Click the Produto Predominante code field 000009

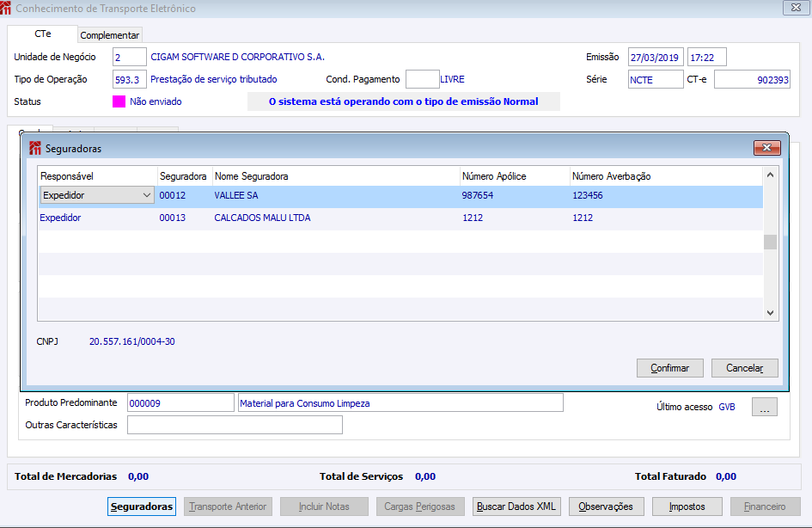pos(180,402)
